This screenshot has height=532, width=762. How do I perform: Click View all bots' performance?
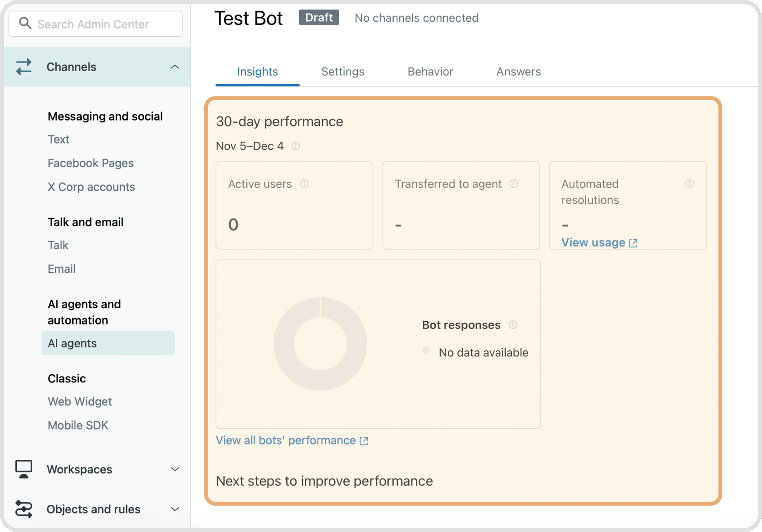pos(285,440)
